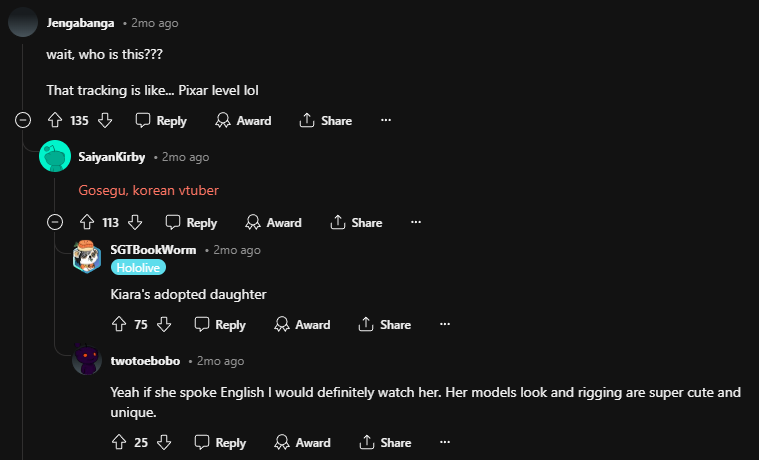The width and height of the screenshot is (759, 460).
Task: Give Award to SaiyanKirby's comment
Action: point(273,223)
